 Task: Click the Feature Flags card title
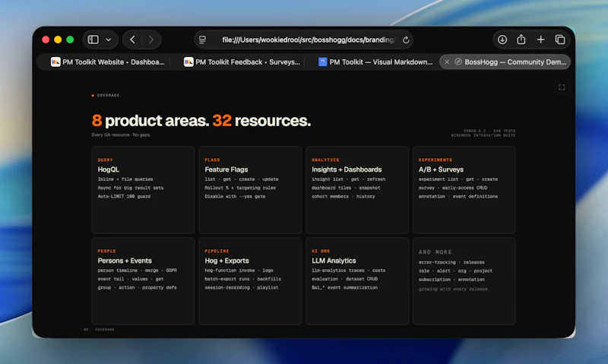[226, 169]
